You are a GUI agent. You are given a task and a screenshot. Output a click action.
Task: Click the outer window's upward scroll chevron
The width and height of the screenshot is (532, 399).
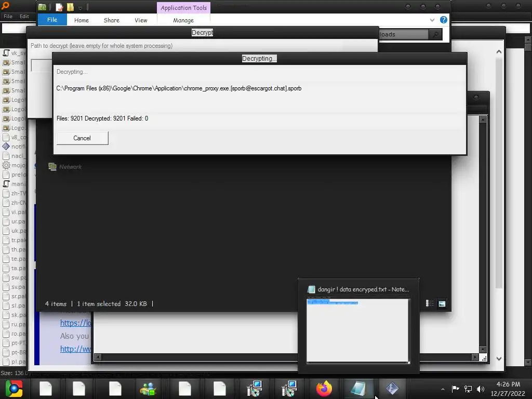tap(499, 52)
